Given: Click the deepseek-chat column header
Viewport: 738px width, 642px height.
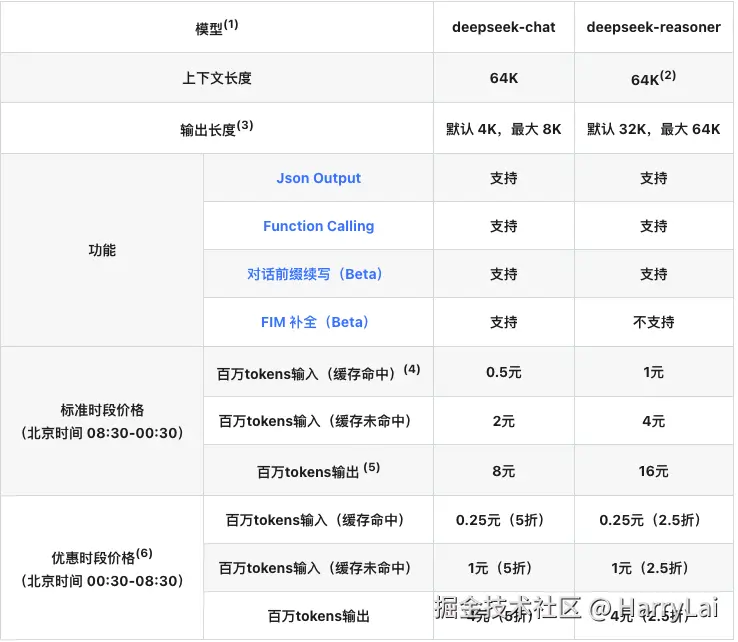Looking at the screenshot, I should pos(504,27).
